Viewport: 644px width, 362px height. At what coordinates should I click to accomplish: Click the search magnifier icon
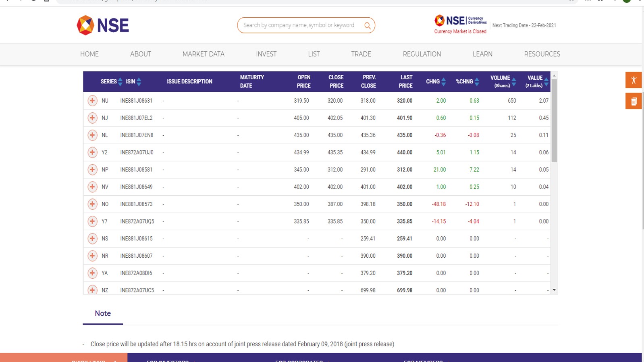click(367, 25)
